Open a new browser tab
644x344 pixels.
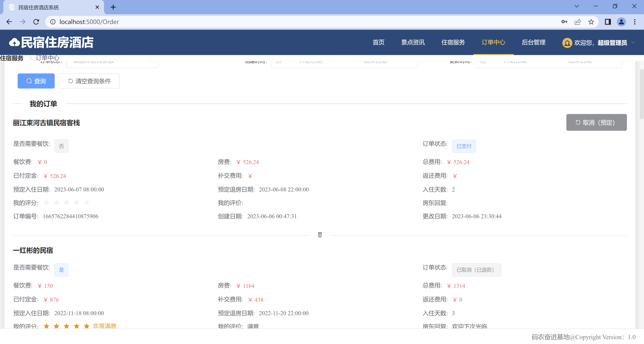coord(113,7)
